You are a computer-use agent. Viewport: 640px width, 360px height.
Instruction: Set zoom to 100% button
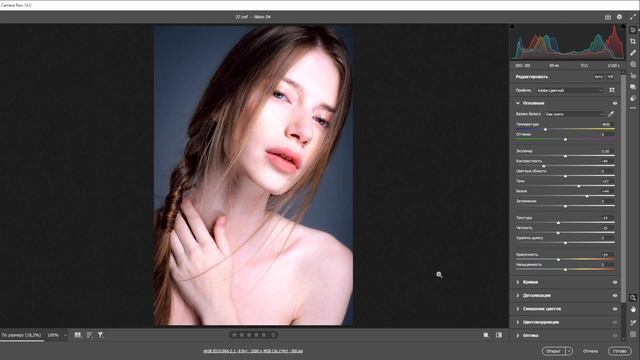[53, 335]
